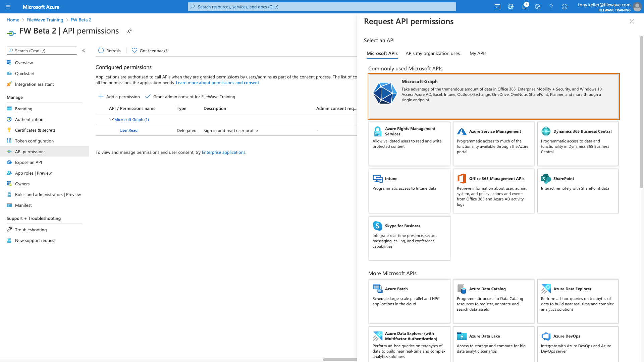Click the Type column header
Image resolution: width=644 pixels, height=362 pixels.
(181, 108)
